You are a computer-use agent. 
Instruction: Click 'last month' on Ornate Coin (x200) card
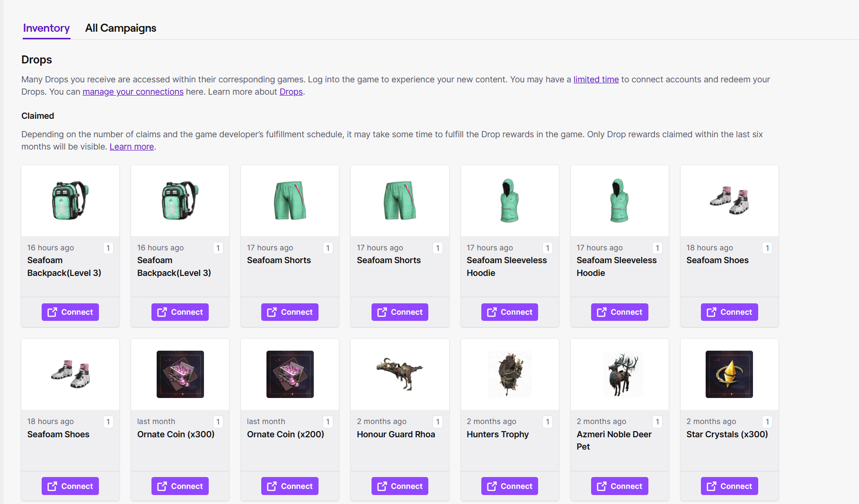(x=266, y=422)
